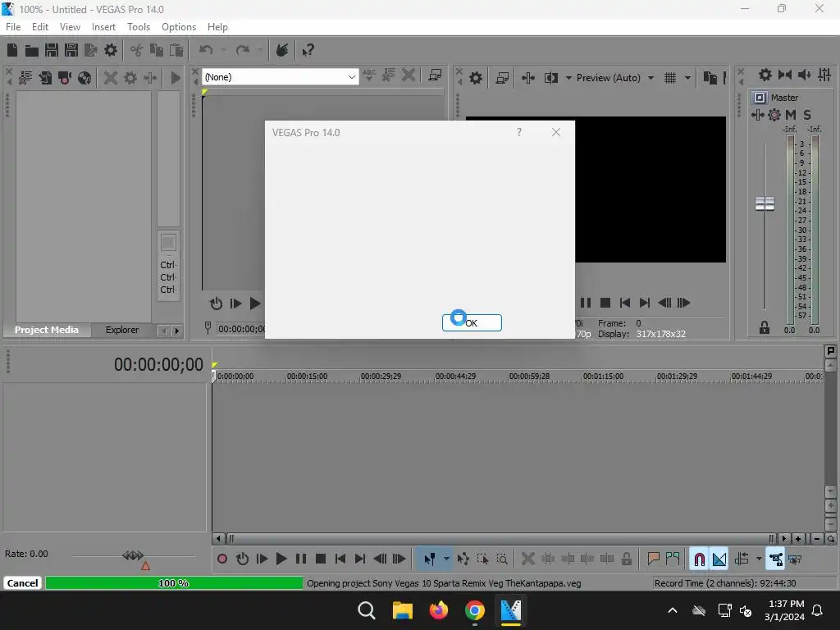Expand the split screen view dropdown arrow
840x630 pixels.
568,78
